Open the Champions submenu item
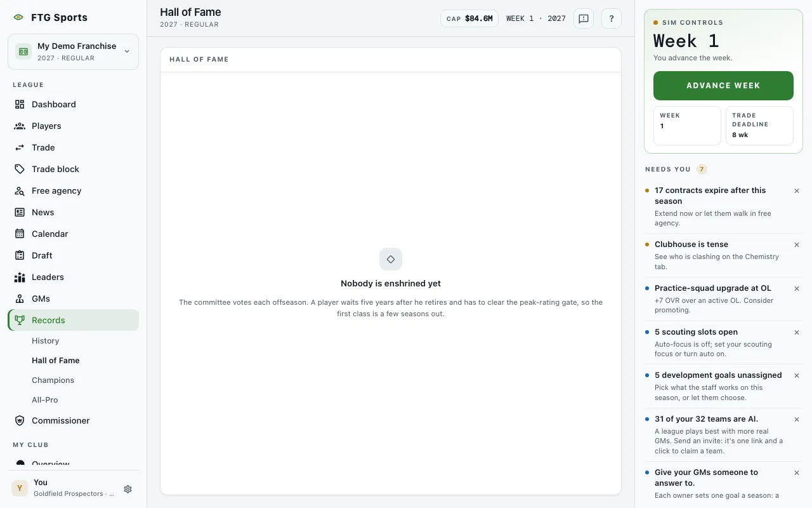Image resolution: width=812 pixels, height=508 pixels. point(53,380)
